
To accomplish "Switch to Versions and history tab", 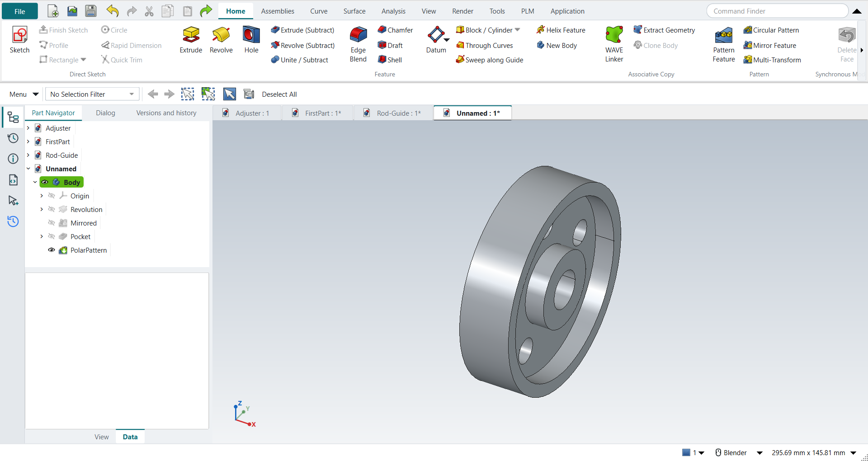I will (x=166, y=113).
